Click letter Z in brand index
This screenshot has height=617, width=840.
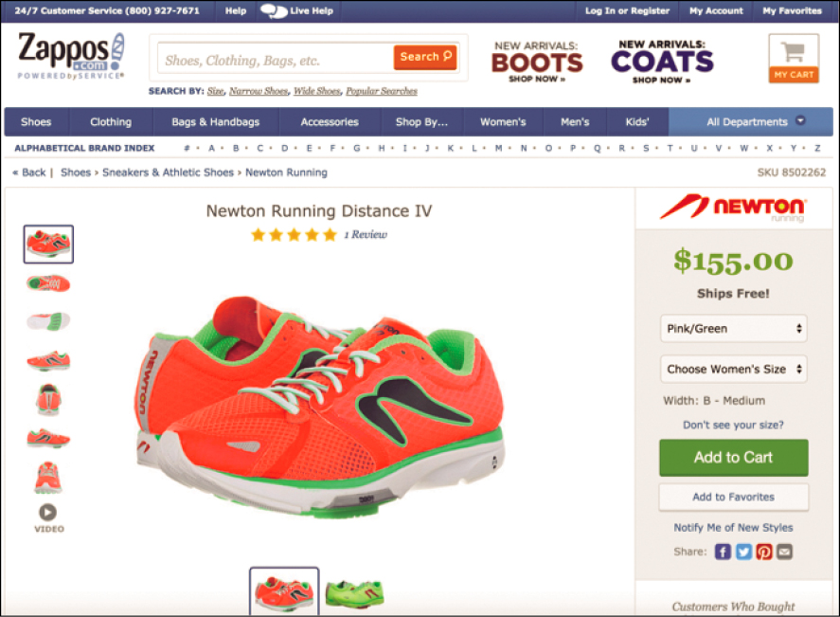tap(817, 148)
